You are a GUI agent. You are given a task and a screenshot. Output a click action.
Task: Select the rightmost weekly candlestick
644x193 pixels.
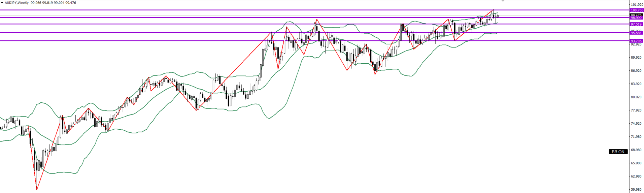click(498, 16)
